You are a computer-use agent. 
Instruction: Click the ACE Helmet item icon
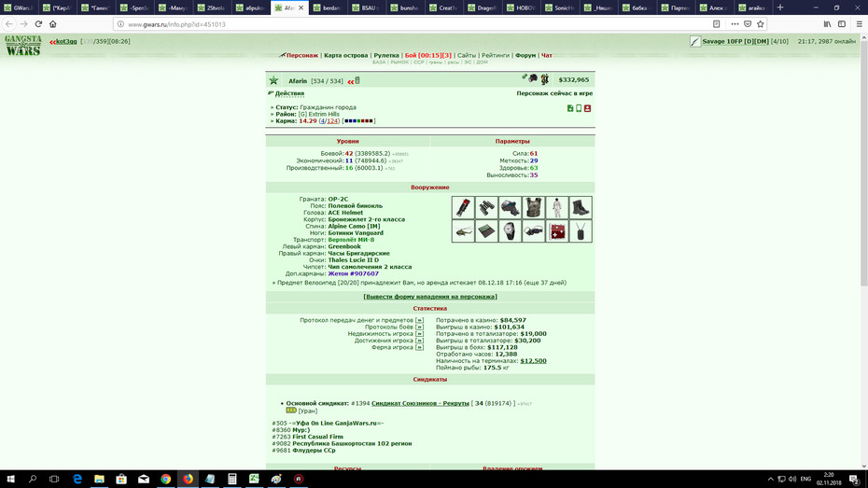point(510,207)
